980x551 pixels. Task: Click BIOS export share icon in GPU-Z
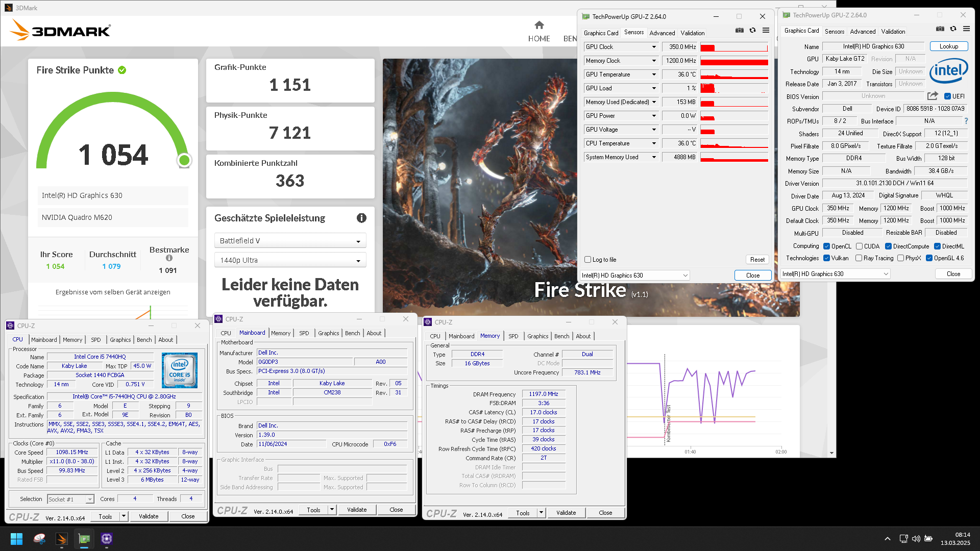933,96
